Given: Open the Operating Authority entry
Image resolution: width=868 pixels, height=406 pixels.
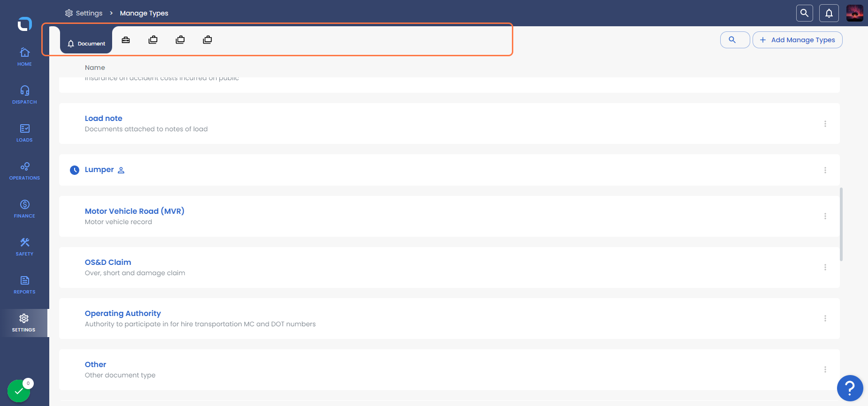Looking at the screenshot, I should [123, 314].
